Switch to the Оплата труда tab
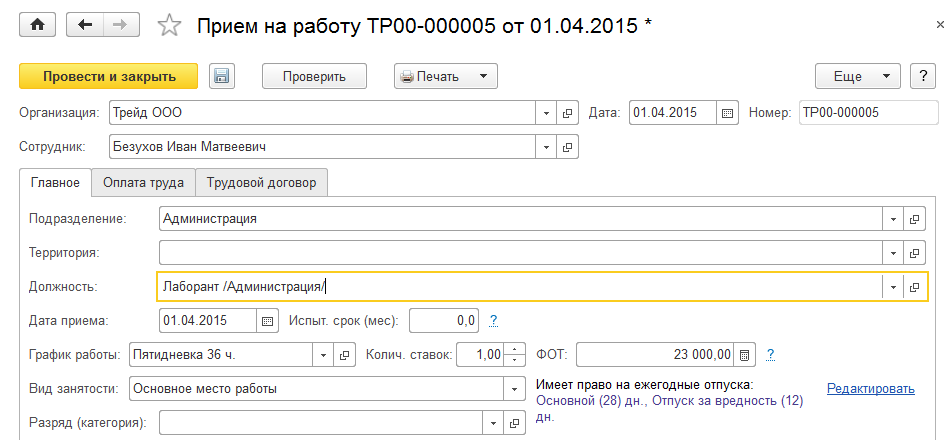Image resolution: width=952 pixels, height=440 pixels. tap(143, 183)
